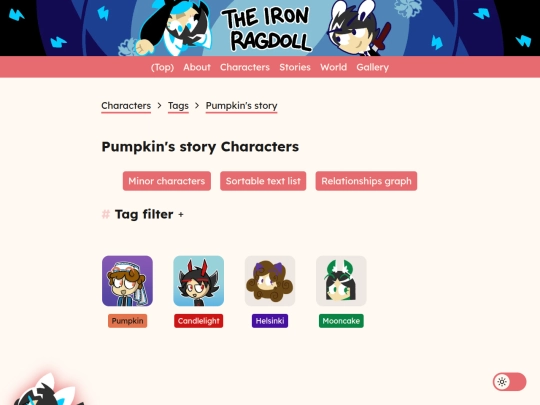Open the Sortable text list

[x=263, y=181]
